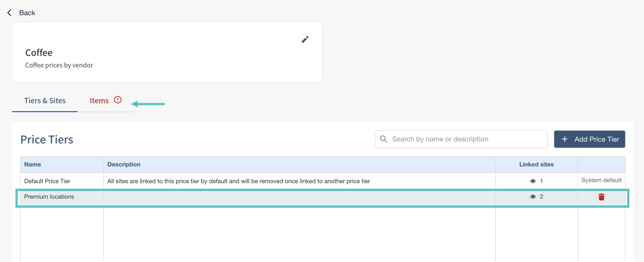Viewport: 644px width, 262px height.
Task: Select the Premium locations row name
Action: 49,197
